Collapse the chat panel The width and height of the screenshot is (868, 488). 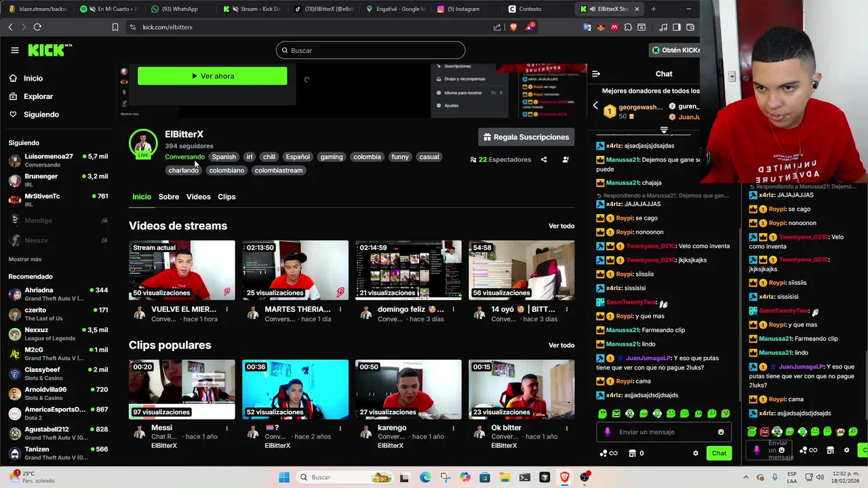[x=595, y=74]
